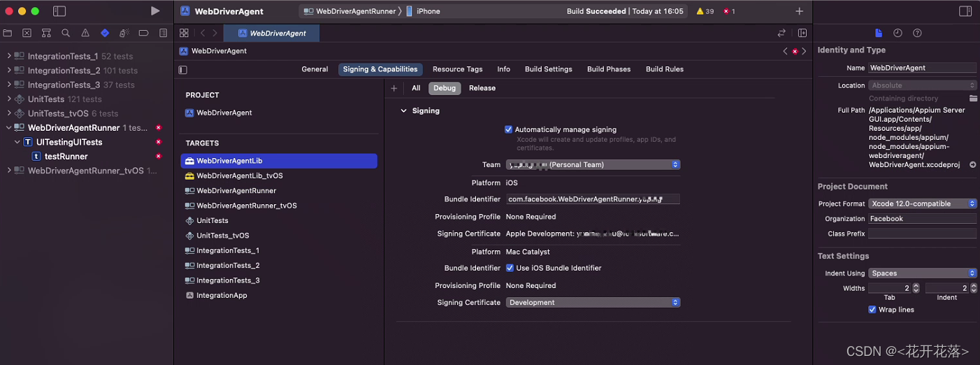Switch to Resource Tags tab
The height and width of the screenshot is (365, 980).
[x=457, y=69]
